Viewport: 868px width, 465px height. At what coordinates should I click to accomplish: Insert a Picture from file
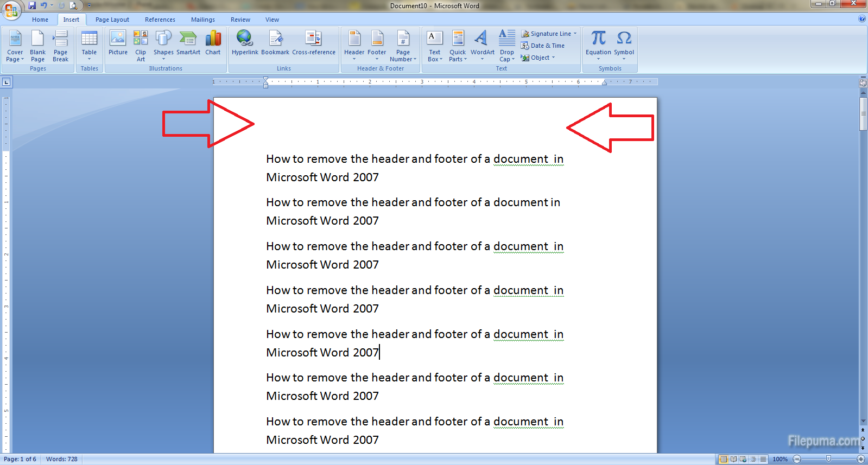tap(118, 43)
